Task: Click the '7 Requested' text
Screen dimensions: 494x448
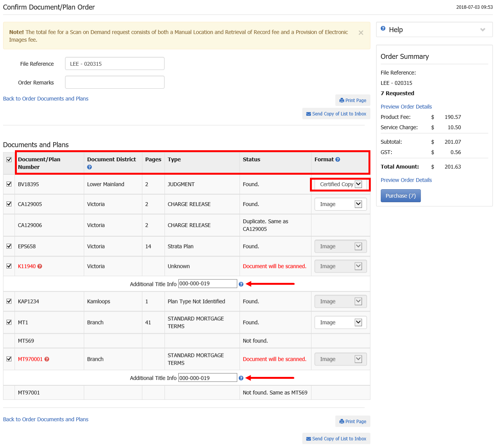Action: (x=398, y=93)
